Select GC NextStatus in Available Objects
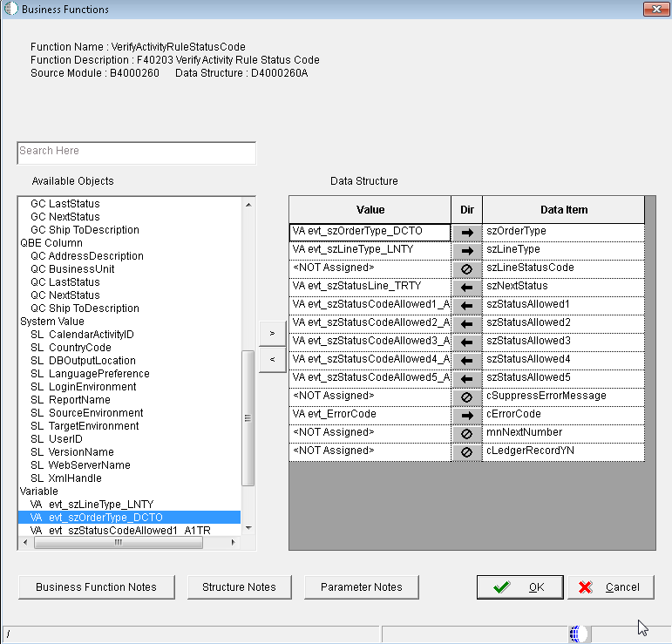The height and width of the screenshot is (644, 672). click(65, 217)
